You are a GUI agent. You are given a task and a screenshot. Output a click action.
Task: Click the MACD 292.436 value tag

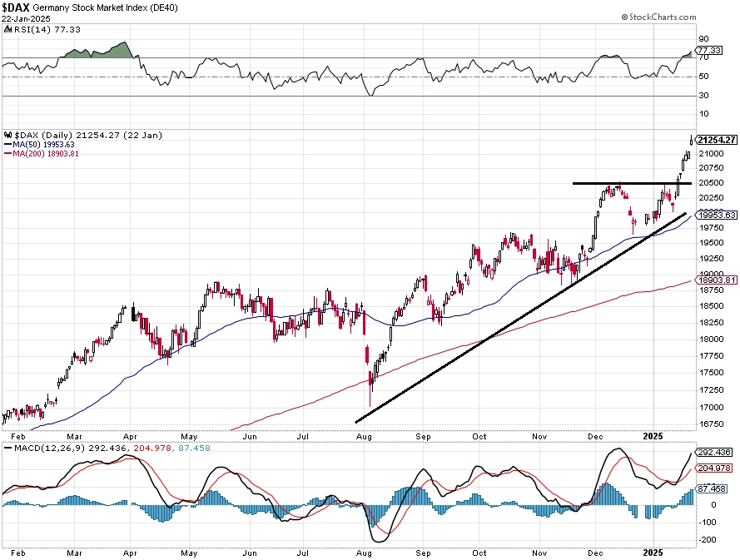tap(714, 452)
